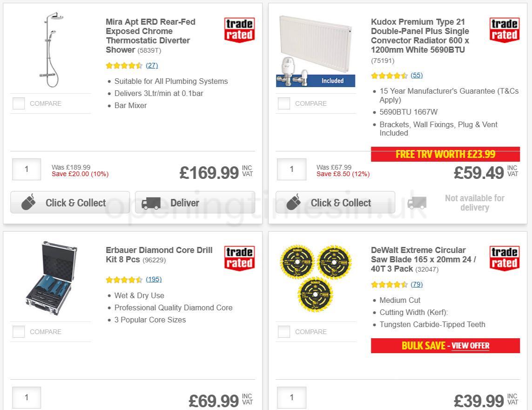Image resolution: width=532 pixels, height=410 pixels.
Task: Select Click & Collect for the Kudox radiator
Action: 335,202
